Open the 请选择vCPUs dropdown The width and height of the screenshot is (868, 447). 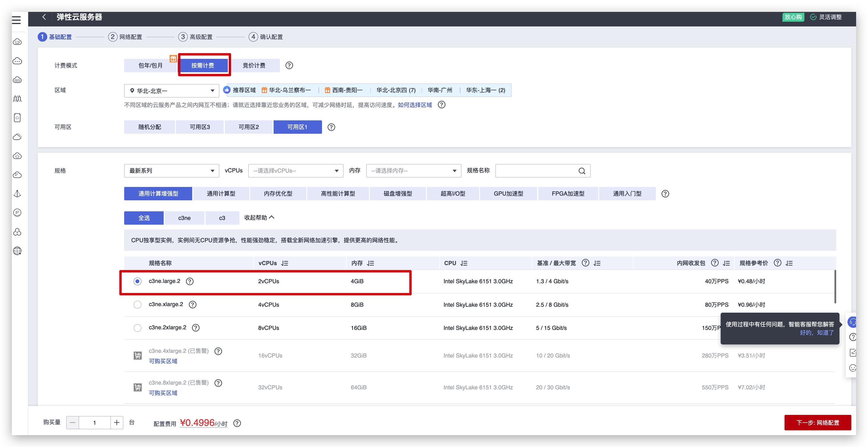pyautogui.click(x=296, y=171)
